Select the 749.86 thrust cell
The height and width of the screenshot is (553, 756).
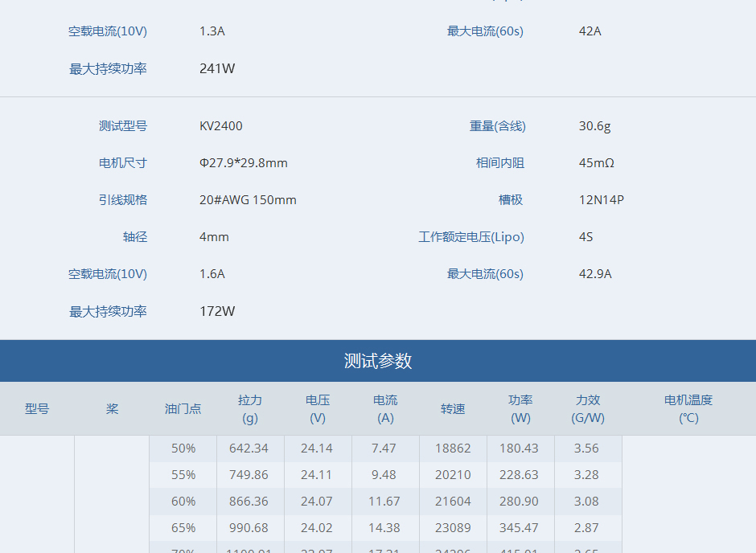(x=249, y=475)
